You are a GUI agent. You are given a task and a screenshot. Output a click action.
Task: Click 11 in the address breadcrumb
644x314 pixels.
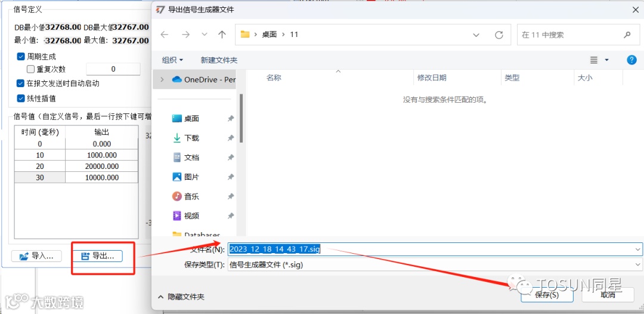coord(294,35)
